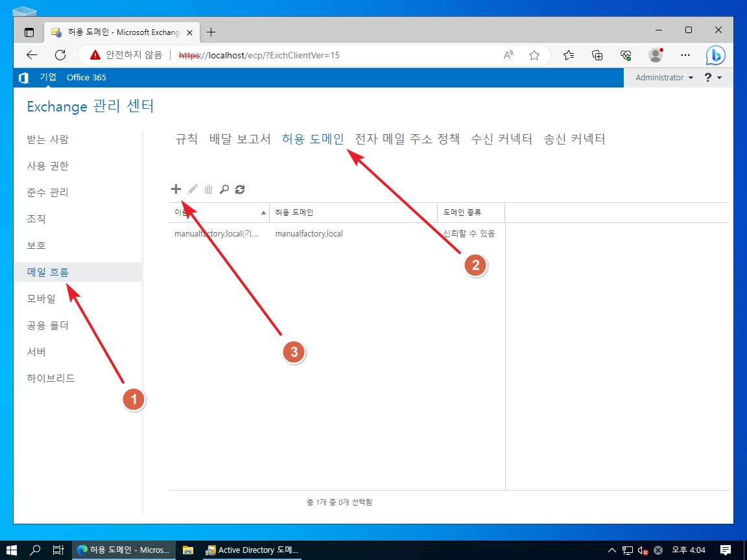The width and height of the screenshot is (747, 560).
Task: Open the favorites list icon
Action: [568, 55]
